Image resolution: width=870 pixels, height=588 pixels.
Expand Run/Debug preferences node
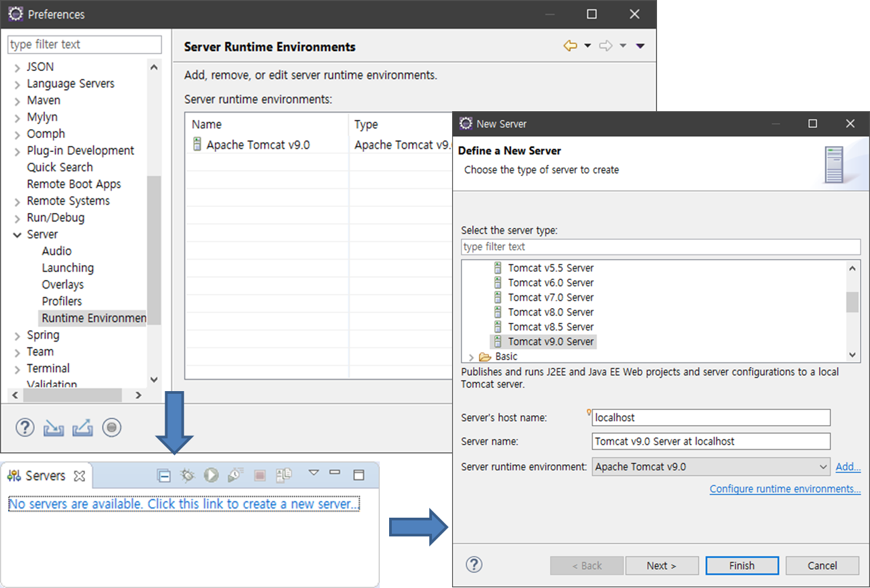[x=17, y=218]
